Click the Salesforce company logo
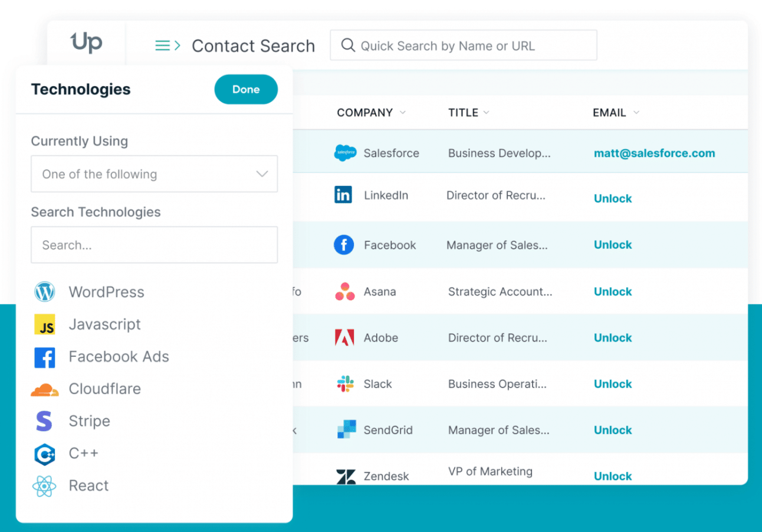 click(x=345, y=153)
